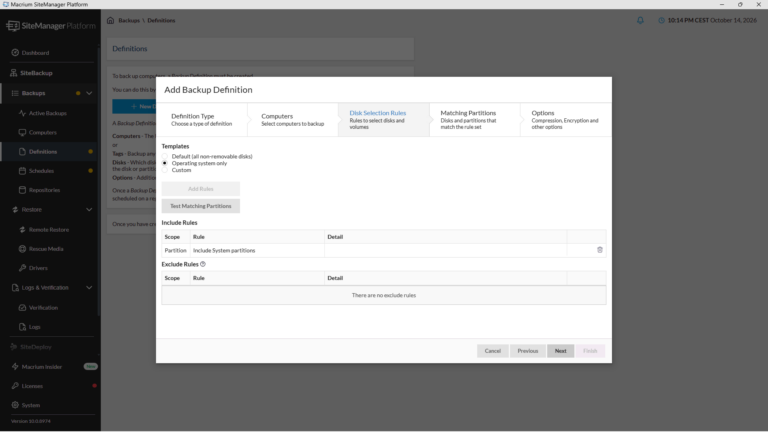Collapse the Backups section chevron
Image resolution: width=768 pixels, height=432 pixels.
[89, 93]
